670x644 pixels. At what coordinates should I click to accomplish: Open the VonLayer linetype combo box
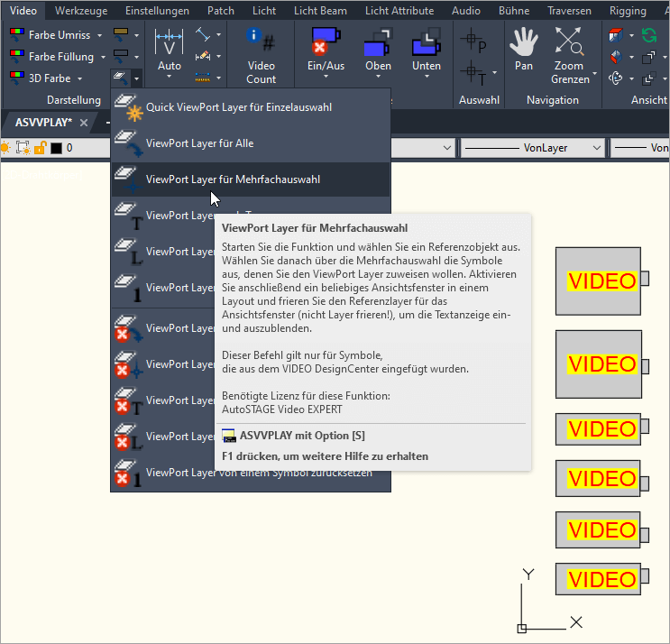point(532,148)
